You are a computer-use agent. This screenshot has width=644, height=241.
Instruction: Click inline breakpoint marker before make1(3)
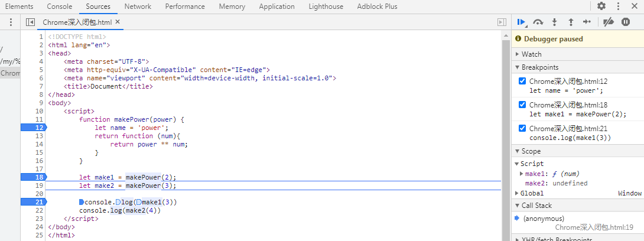[138, 202]
